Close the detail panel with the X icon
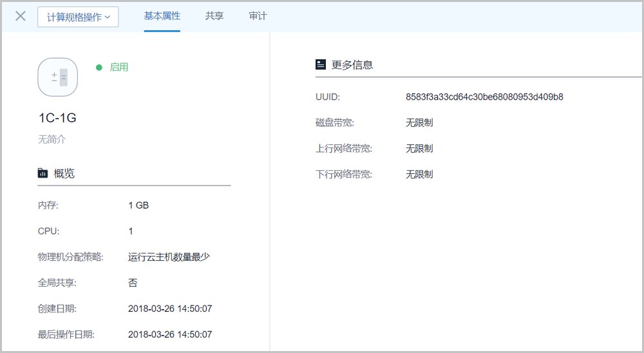 21,16
